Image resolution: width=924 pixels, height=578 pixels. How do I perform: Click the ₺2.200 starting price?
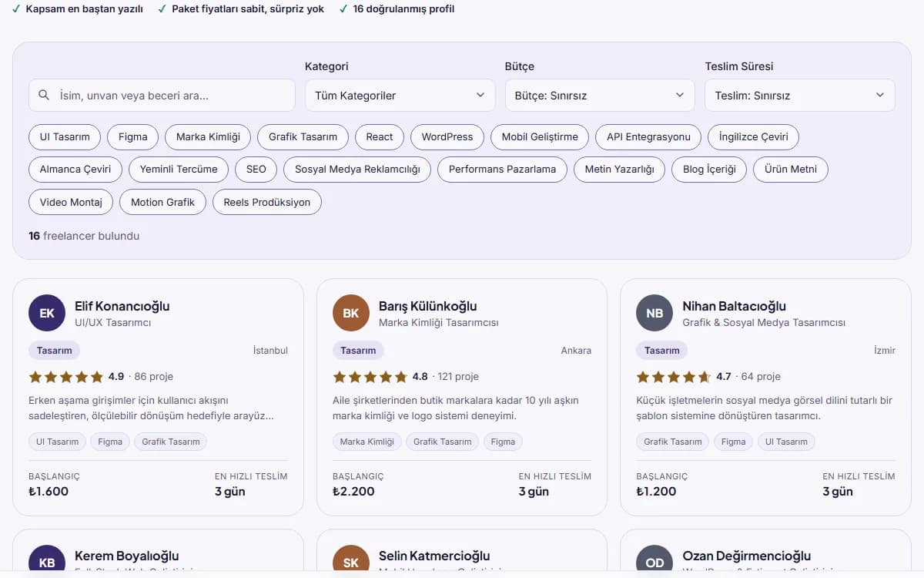coord(353,491)
